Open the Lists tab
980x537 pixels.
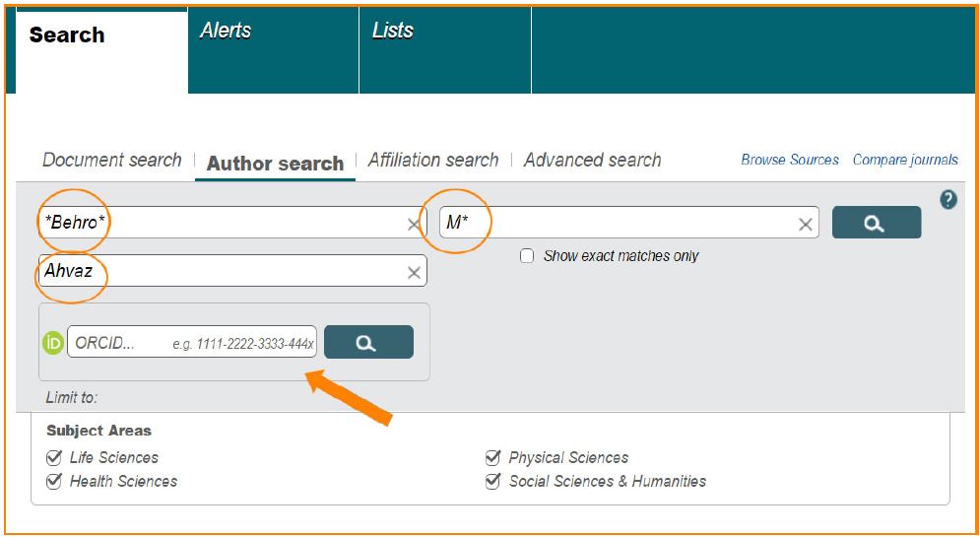[392, 31]
